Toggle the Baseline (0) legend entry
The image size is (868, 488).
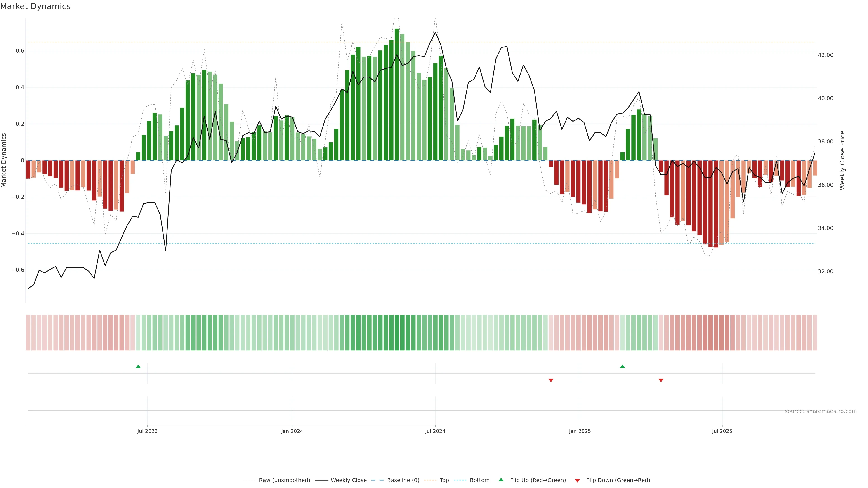coord(403,480)
